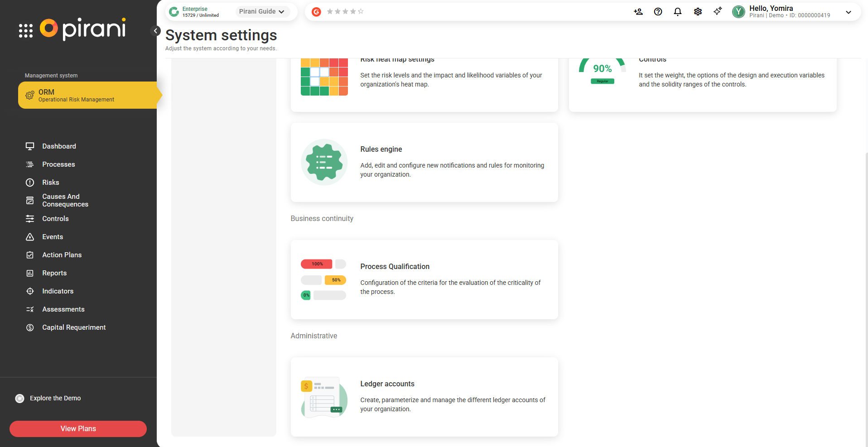This screenshot has width=868, height=447.
Task: Click the Explore the Demo radio icon
Action: (20, 399)
